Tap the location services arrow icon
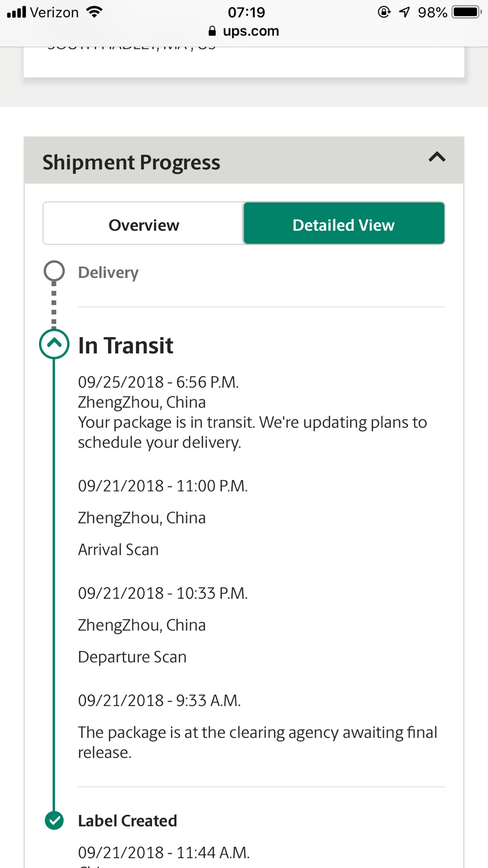Viewport: 488px width, 868px height. click(x=405, y=12)
